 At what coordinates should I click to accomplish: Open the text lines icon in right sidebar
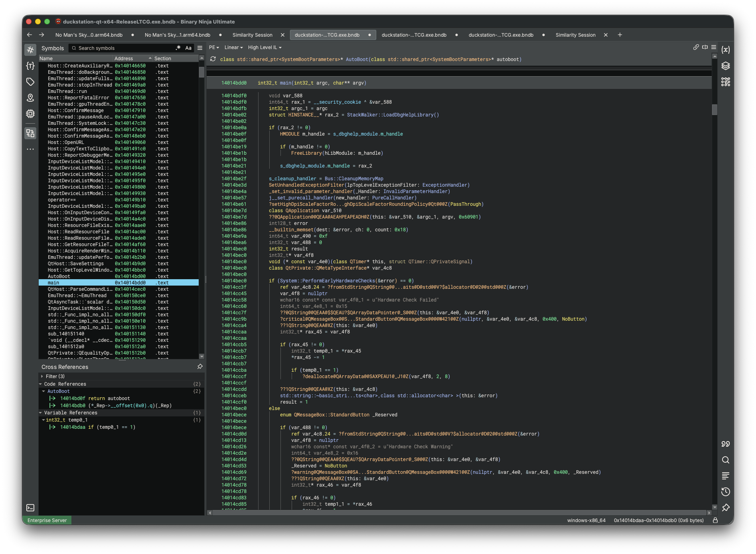(726, 476)
